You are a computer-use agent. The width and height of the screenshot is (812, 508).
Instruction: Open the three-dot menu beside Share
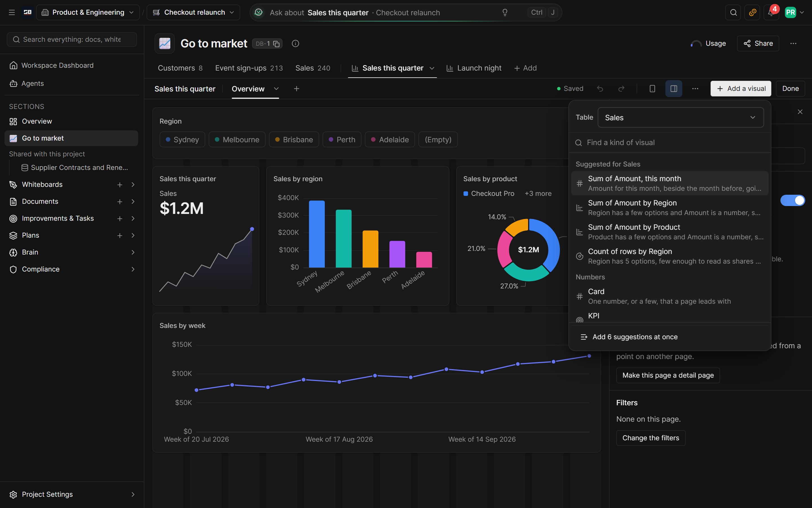click(793, 43)
